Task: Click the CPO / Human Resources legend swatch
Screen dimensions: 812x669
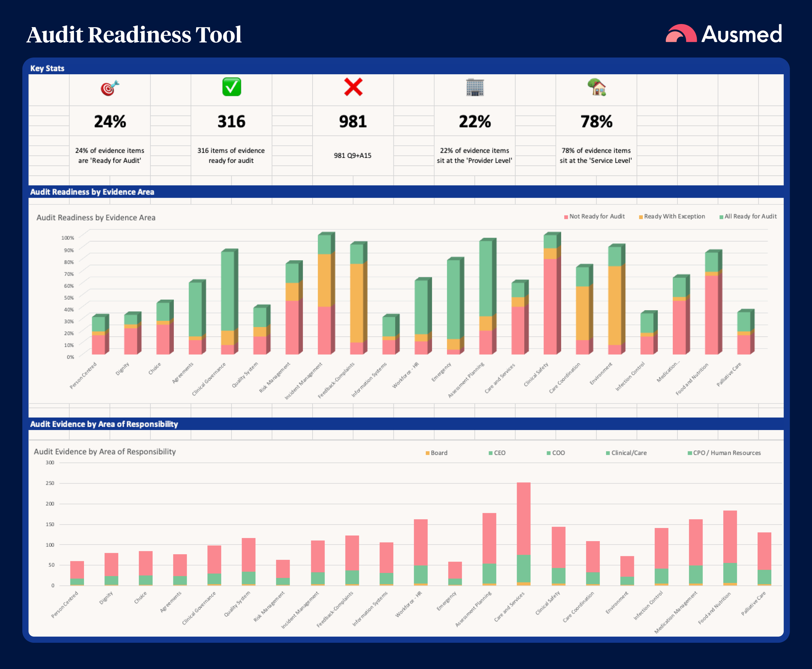Action: click(690, 453)
